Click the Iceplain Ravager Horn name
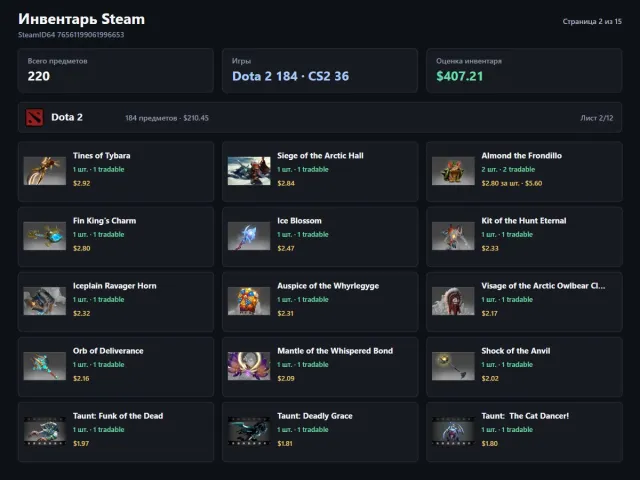 point(115,286)
